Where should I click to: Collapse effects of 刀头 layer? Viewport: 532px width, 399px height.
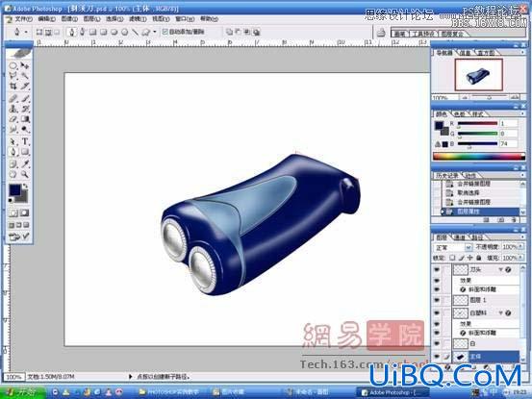pos(500,270)
